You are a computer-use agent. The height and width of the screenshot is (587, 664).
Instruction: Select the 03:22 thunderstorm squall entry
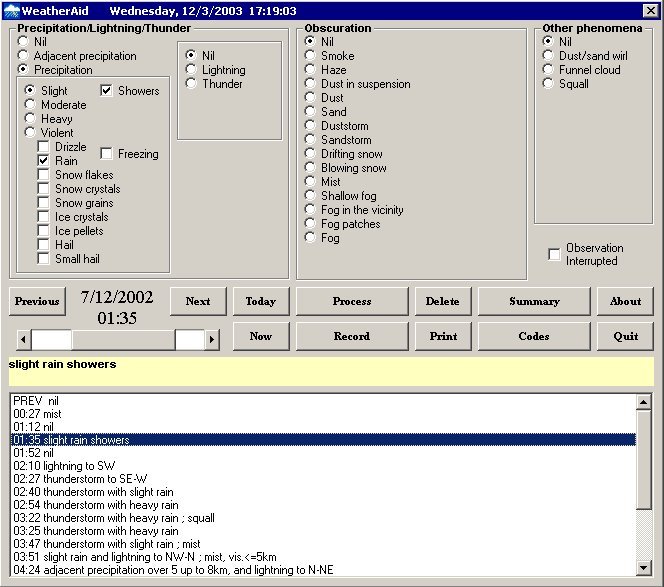click(x=324, y=518)
